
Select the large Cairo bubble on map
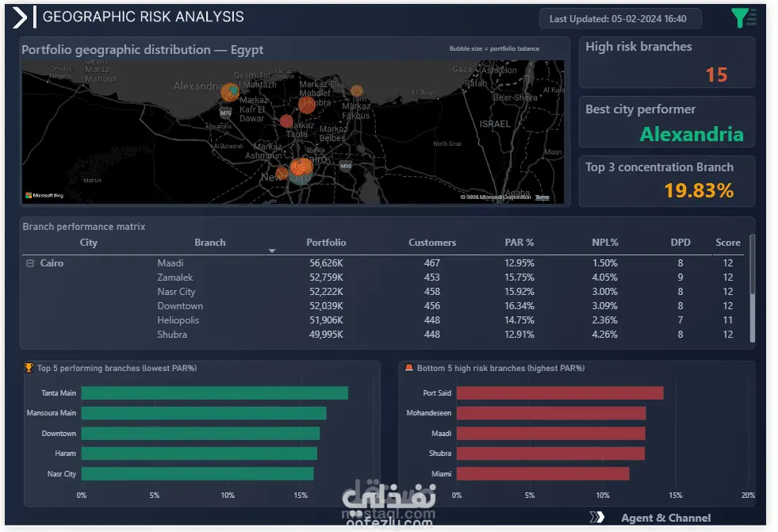301,170
